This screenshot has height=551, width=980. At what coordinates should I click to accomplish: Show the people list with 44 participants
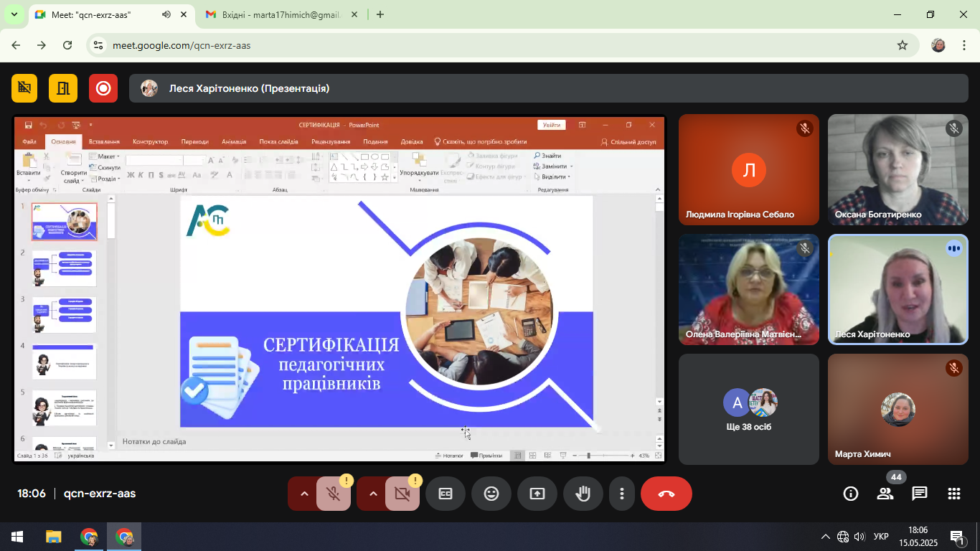[885, 494]
